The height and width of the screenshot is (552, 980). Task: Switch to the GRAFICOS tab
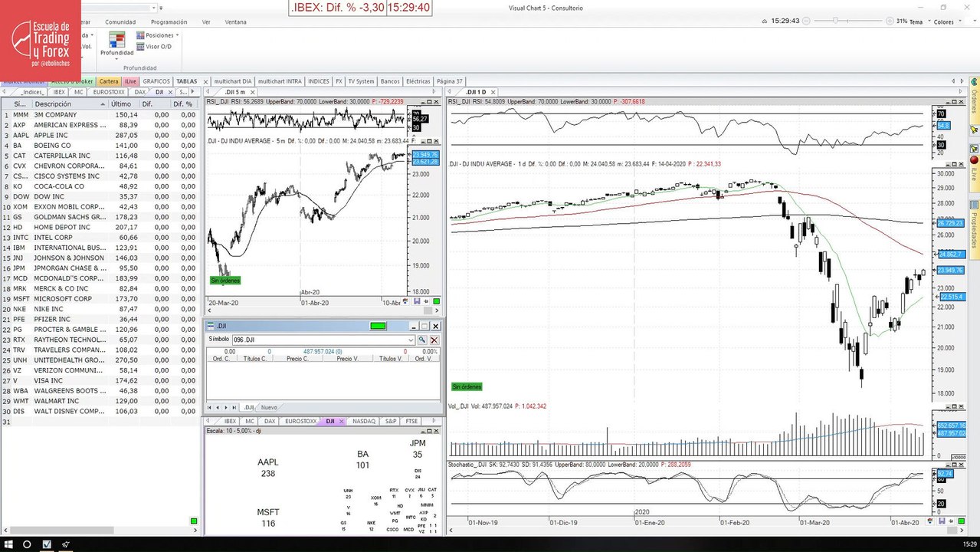coord(156,81)
